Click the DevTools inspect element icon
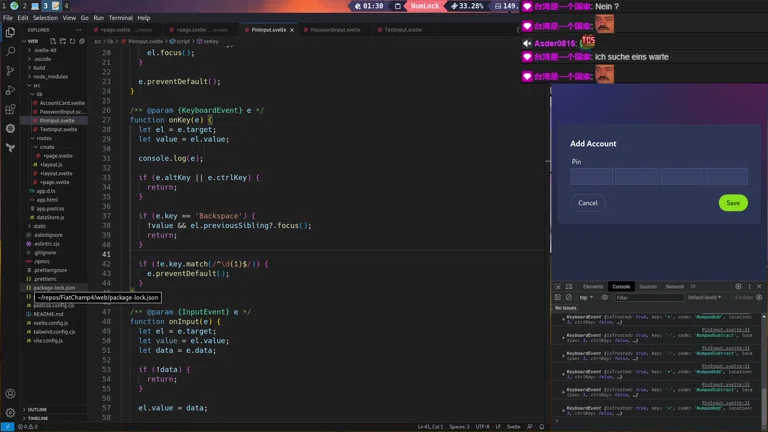768x432 pixels. click(x=558, y=287)
